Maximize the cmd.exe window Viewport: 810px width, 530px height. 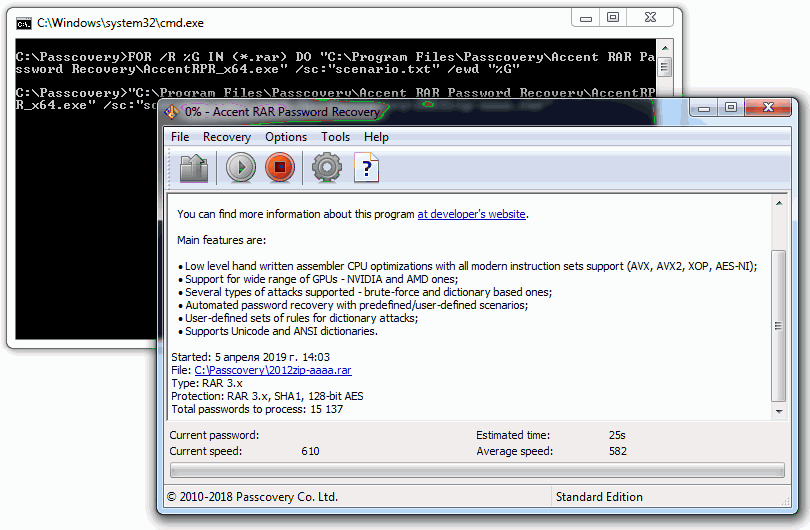pyautogui.click(x=613, y=18)
